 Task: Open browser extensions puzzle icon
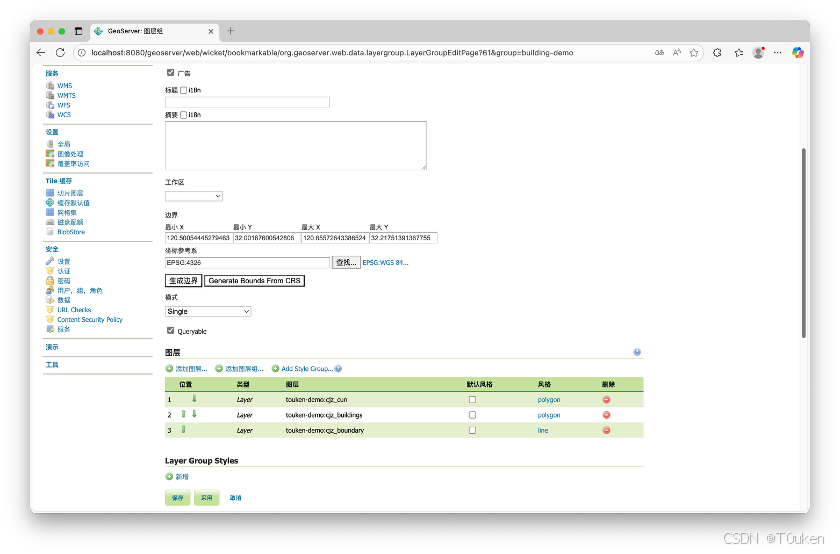tap(717, 53)
